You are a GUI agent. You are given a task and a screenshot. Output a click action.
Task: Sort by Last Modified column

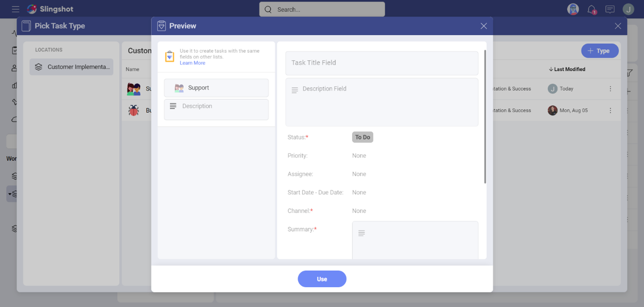click(567, 69)
